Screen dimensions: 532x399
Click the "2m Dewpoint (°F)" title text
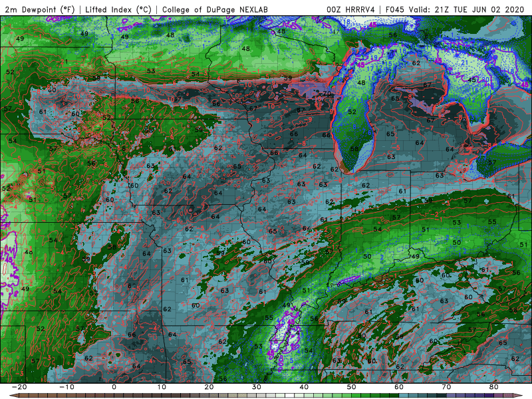(x=39, y=9)
